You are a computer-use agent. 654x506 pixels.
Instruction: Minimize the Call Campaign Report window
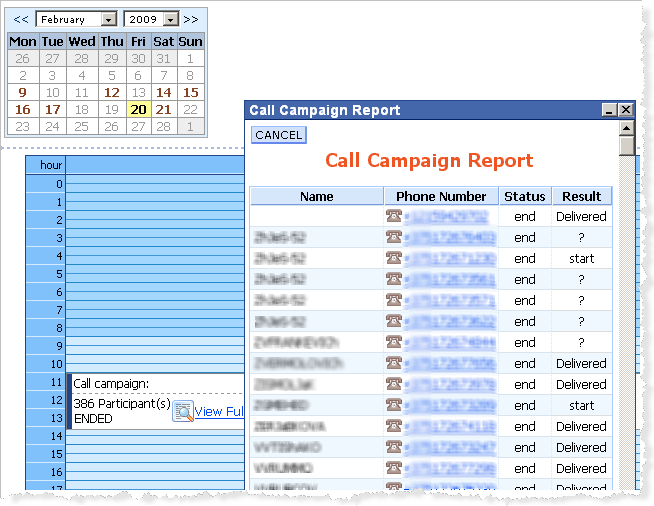(609, 110)
